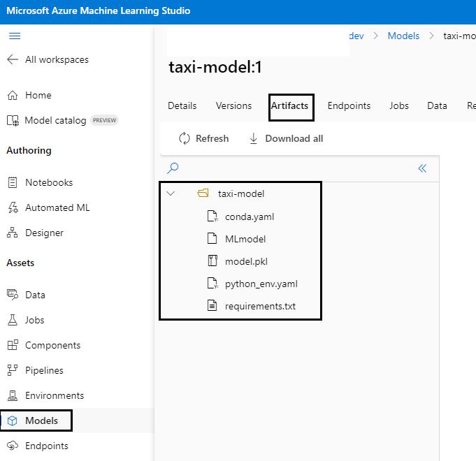Click Microsoft Azure Machine Learning Studio title
476x461 pixels.
(x=99, y=11)
